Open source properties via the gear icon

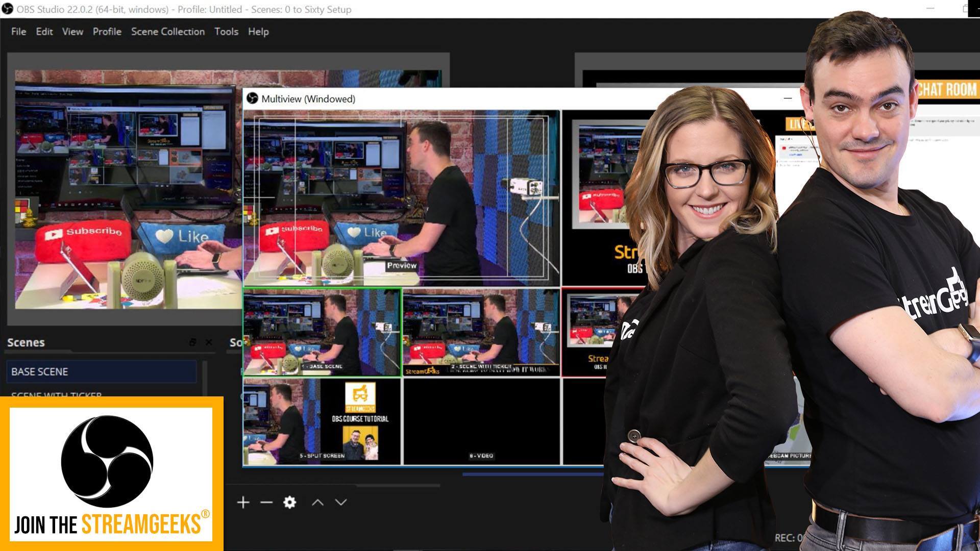(290, 503)
